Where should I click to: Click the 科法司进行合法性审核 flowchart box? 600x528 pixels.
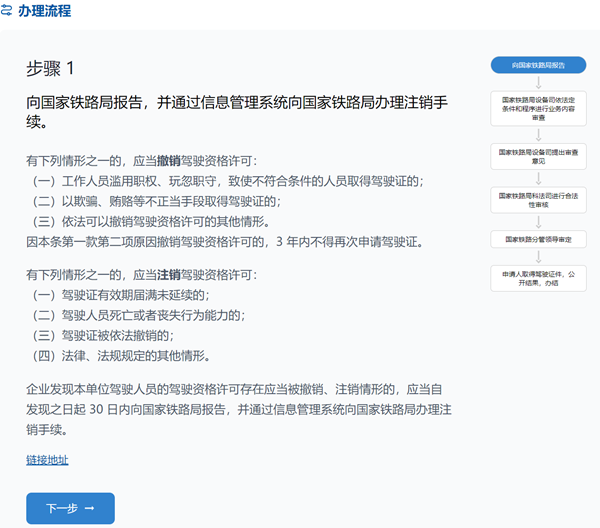point(538,198)
